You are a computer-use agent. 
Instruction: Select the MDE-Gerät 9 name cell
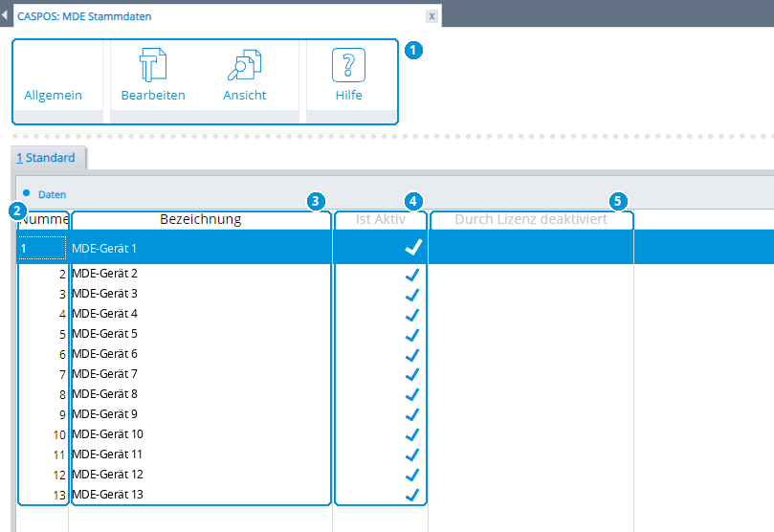pos(201,414)
